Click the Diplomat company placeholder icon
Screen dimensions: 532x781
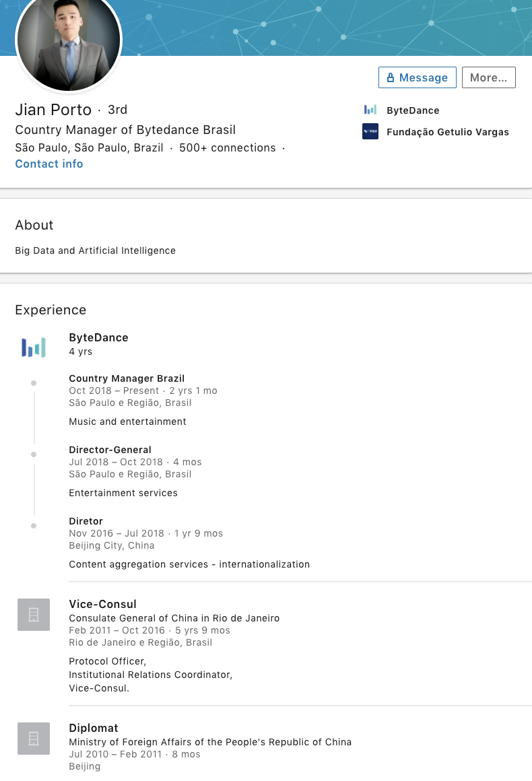click(34, 739)
